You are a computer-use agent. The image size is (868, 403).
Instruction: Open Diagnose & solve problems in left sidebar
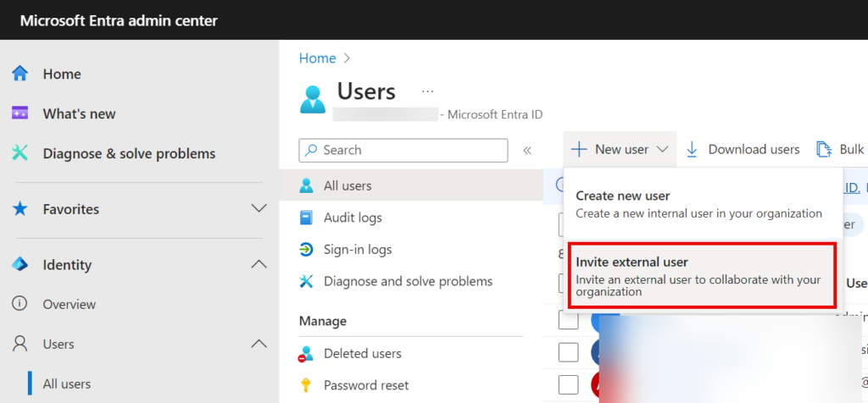point(129,153)
